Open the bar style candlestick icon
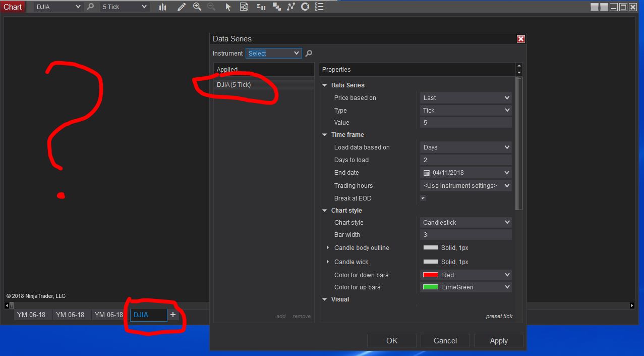The width and height of the screenshot is (644, 356). (162, 7)
